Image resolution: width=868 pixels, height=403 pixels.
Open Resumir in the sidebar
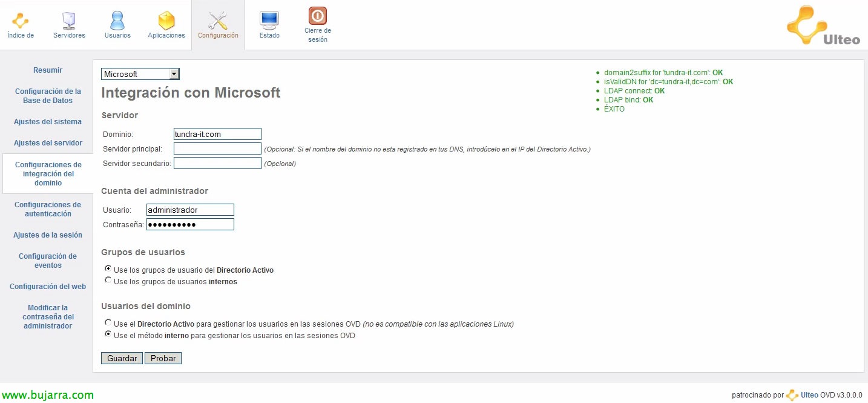pos(48,70)
